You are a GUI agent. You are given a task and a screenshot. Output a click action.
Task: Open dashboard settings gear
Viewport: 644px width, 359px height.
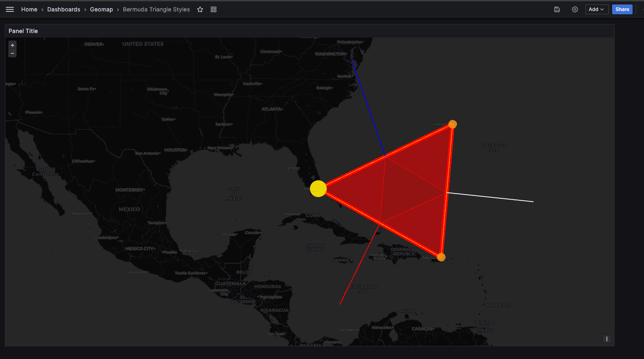(x=575, y=9)
